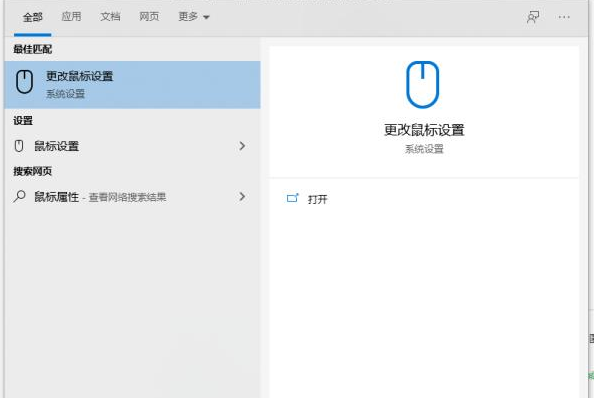Click 更改鼠标设置 title in preview pane

[x=424, y=130]
